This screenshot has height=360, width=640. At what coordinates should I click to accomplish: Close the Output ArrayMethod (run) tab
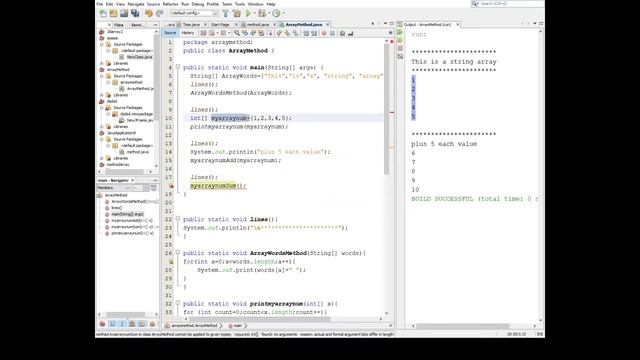(458, 25)
